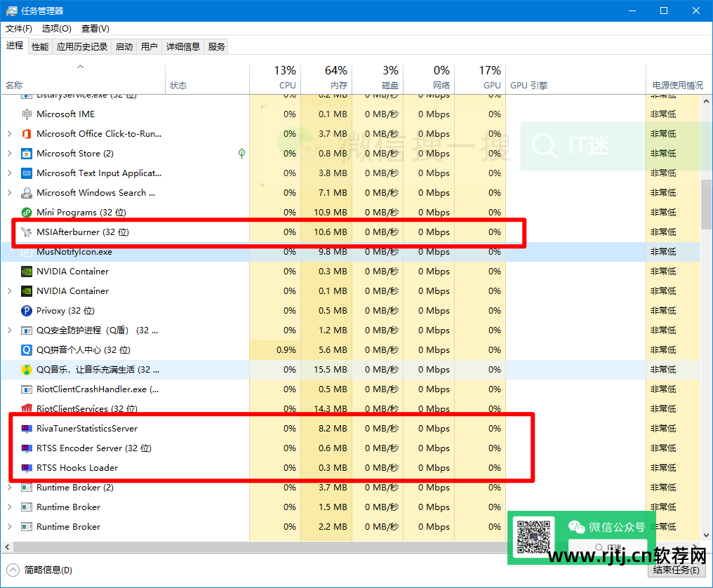
Task: Open the 查看(V) menu
Action: pyautogui.click(x=95, y=29)
